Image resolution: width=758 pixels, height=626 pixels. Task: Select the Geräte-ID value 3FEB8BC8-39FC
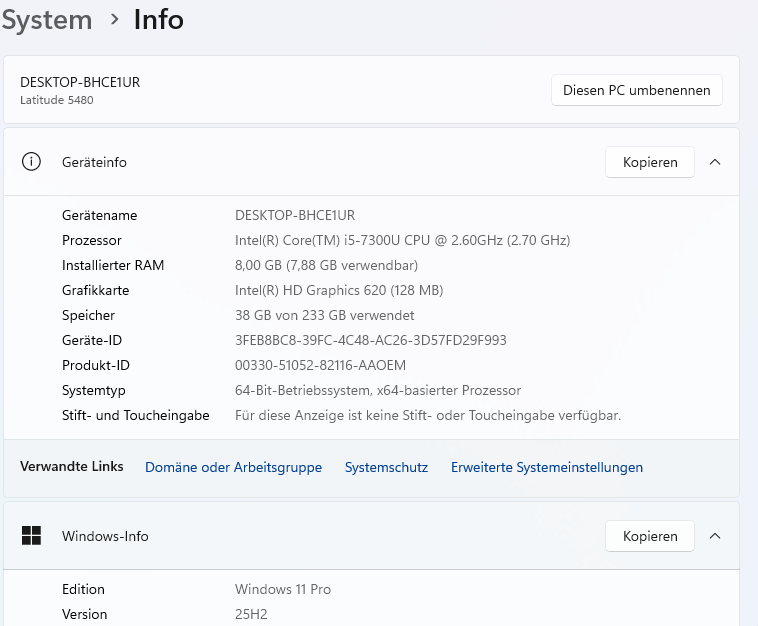pos(371,340)
